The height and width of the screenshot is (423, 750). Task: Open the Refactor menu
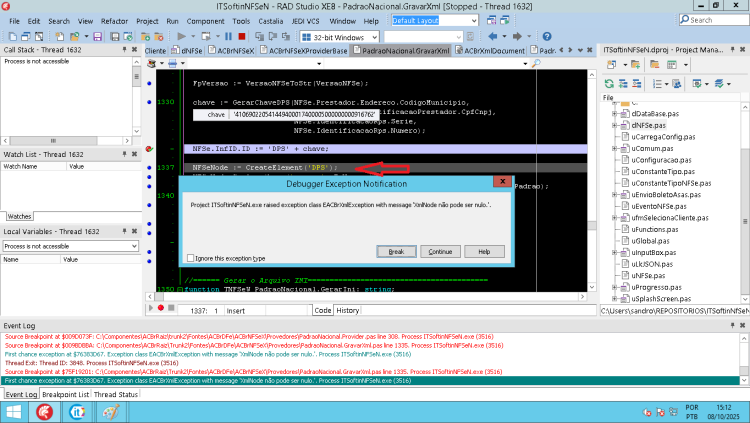(114, 21)
